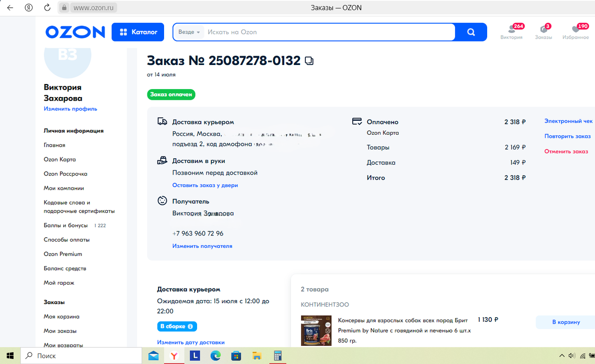The width and height of the screenshot is (595, 364).
Task: Reload the page with the refresh icon
Action: pyautogui.click(x=47, y=7)
